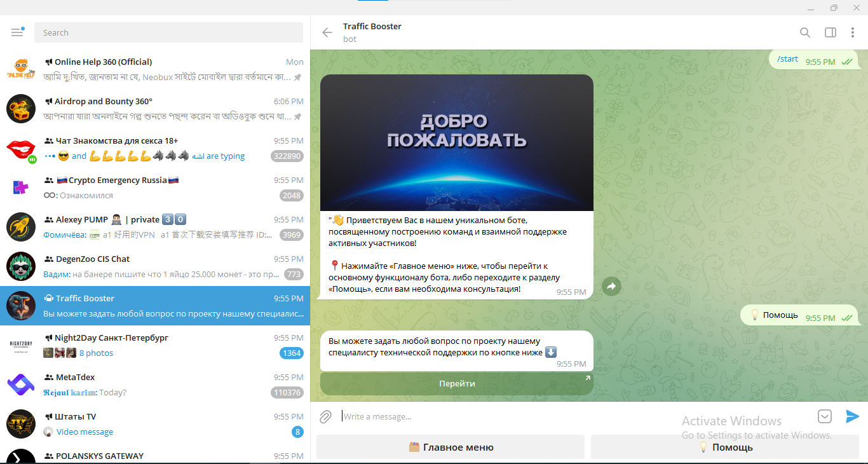This screenshot has width=868, height=464.
Task: Click the POLANSKYS GATEWAY avatar
Action: [21, 456]
